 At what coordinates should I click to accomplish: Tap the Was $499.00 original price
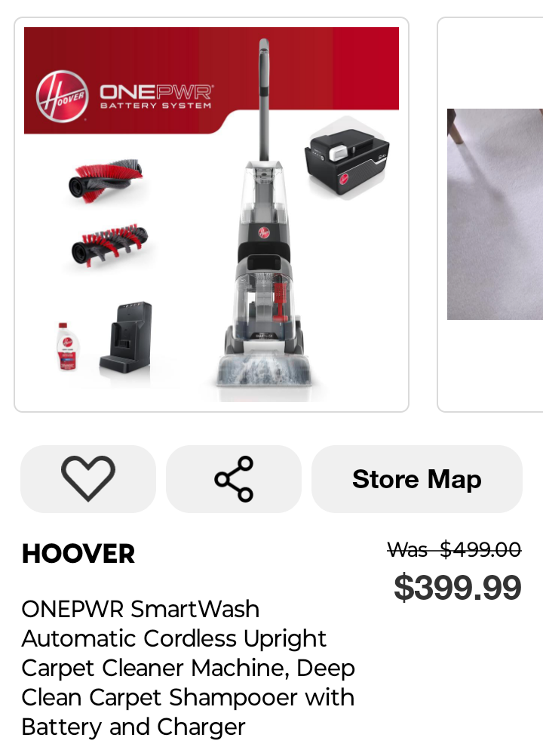coord(454,549)
